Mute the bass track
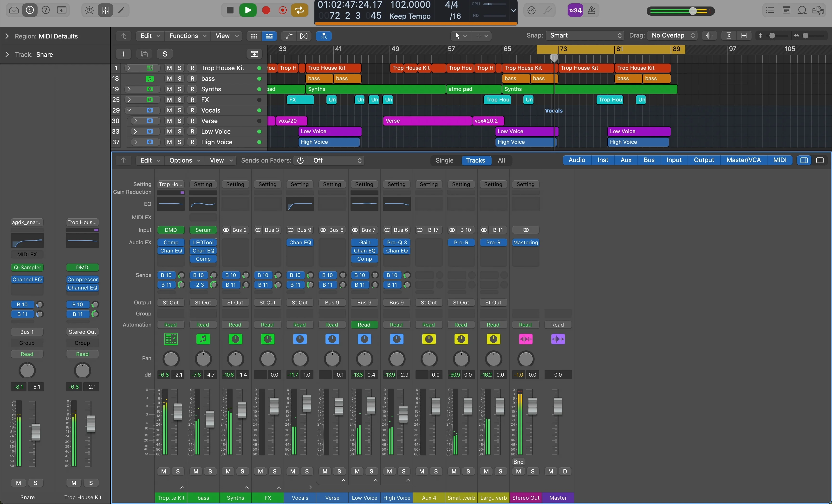Image resolution: width=832 pixels, height=504 pixels. 169,79
